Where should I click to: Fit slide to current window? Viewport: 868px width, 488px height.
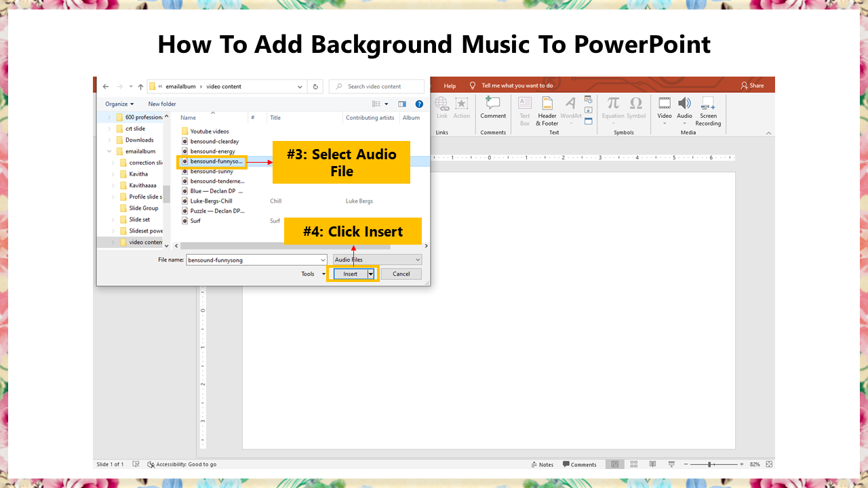(768, 464)
